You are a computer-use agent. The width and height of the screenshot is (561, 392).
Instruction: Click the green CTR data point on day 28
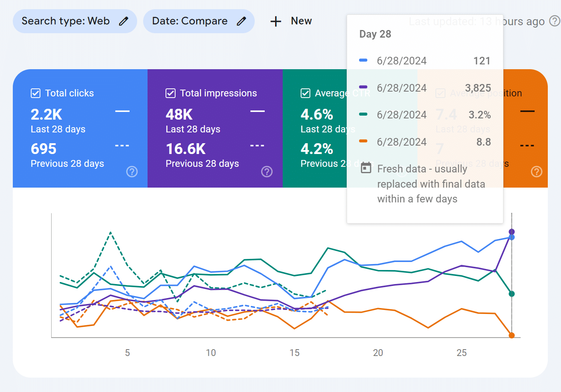(511, 294)
